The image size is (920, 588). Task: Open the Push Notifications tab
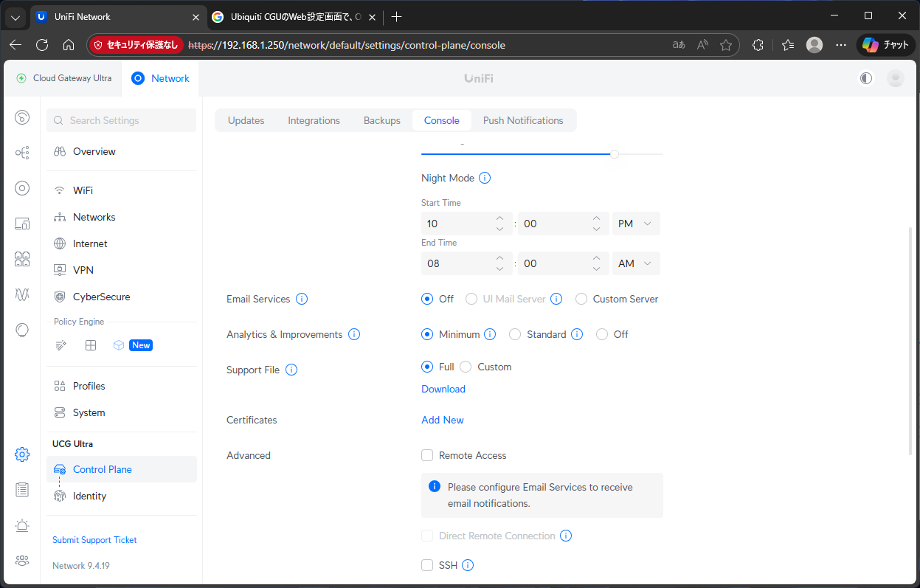522,120
